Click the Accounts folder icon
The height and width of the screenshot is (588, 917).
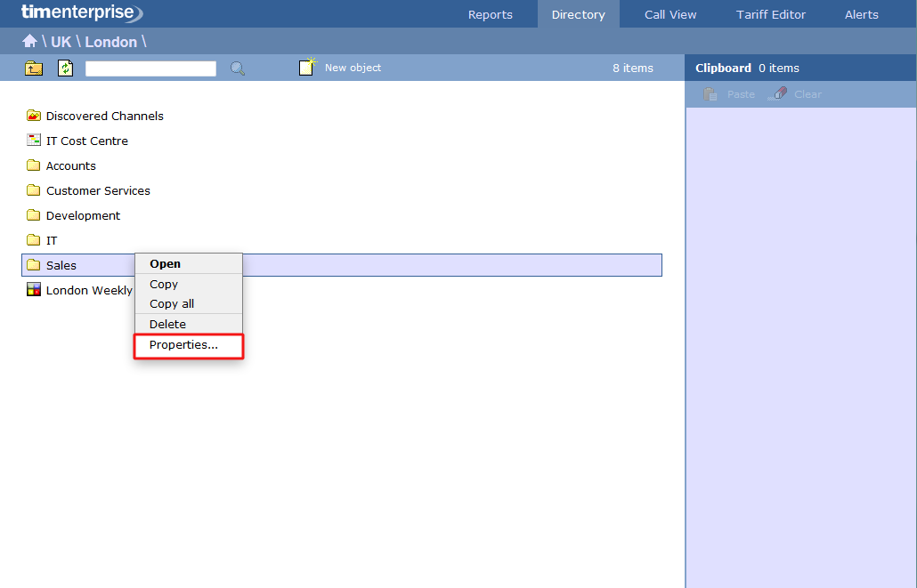(34, 165)
